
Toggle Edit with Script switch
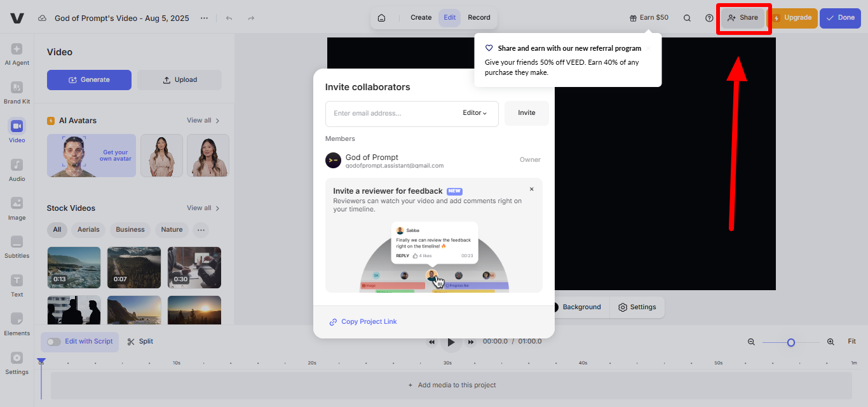54,342
